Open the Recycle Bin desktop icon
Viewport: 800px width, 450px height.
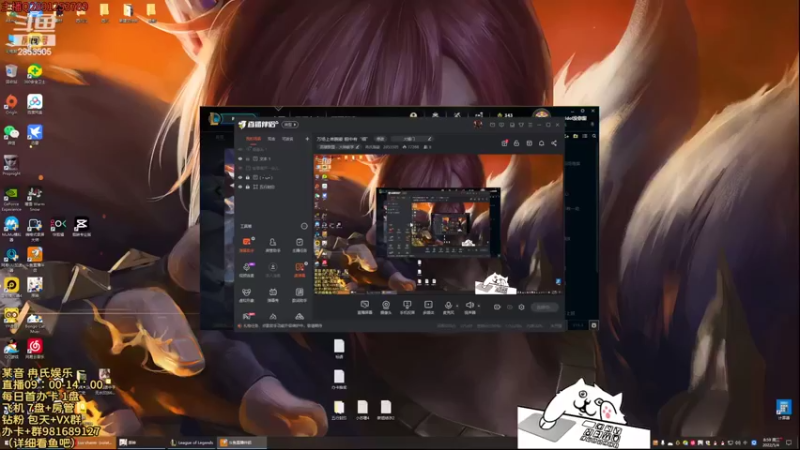click(11, 71)
